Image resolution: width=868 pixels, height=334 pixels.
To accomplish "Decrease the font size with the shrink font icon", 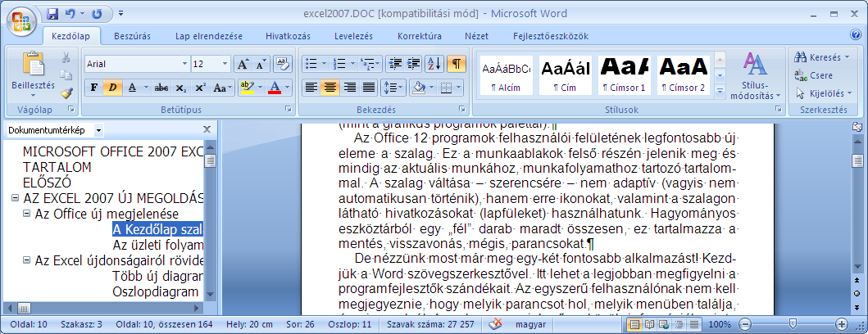I will [x=260, y=64].
